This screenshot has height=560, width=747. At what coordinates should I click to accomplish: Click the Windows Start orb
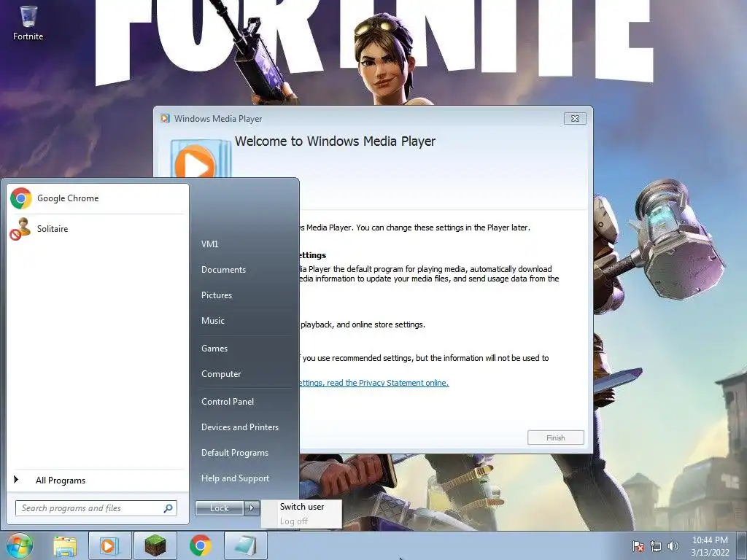click(x=19, y=545)
